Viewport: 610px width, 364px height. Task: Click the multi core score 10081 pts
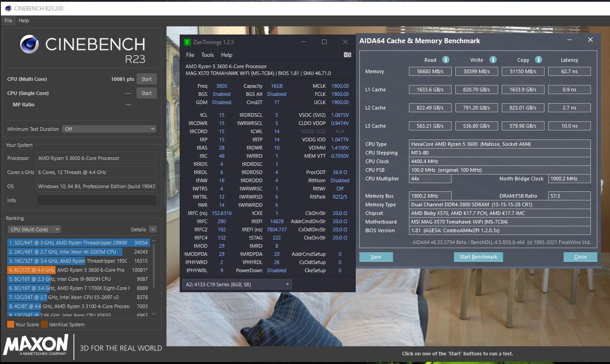(122, 79)
